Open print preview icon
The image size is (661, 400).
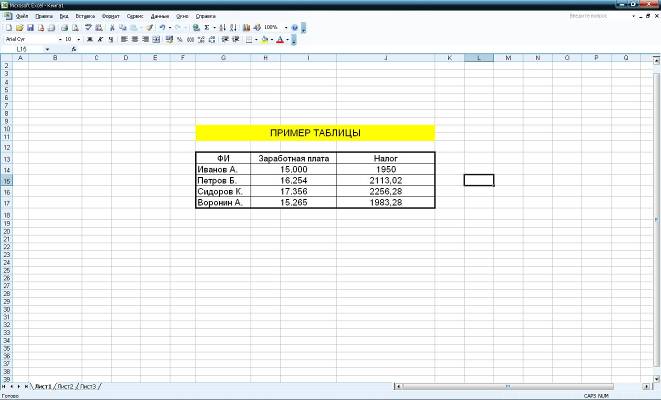click(75, 28)
